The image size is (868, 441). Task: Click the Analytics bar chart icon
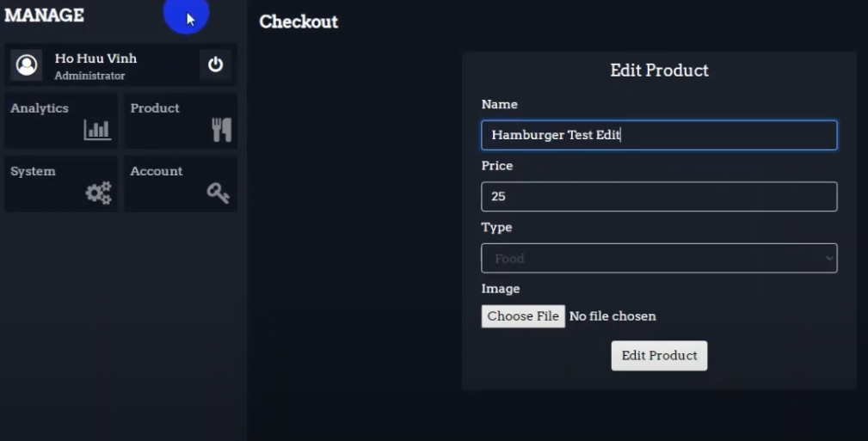click(97, 130)
